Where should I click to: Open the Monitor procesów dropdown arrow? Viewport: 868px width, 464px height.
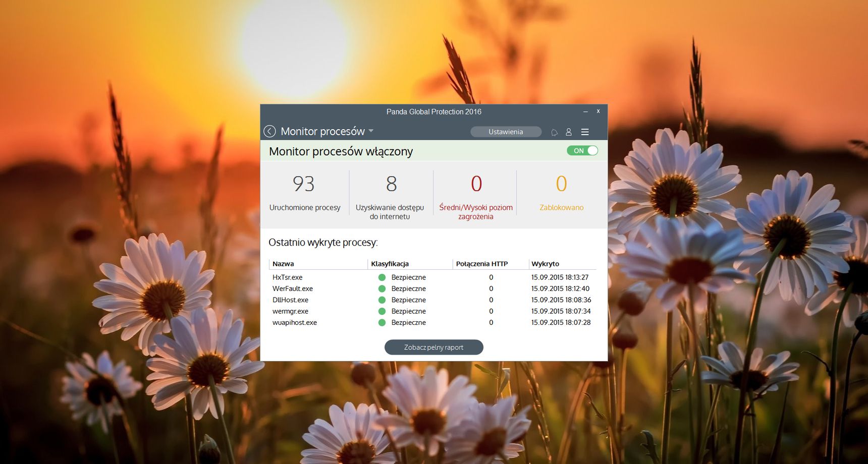[x=371, y=131]
